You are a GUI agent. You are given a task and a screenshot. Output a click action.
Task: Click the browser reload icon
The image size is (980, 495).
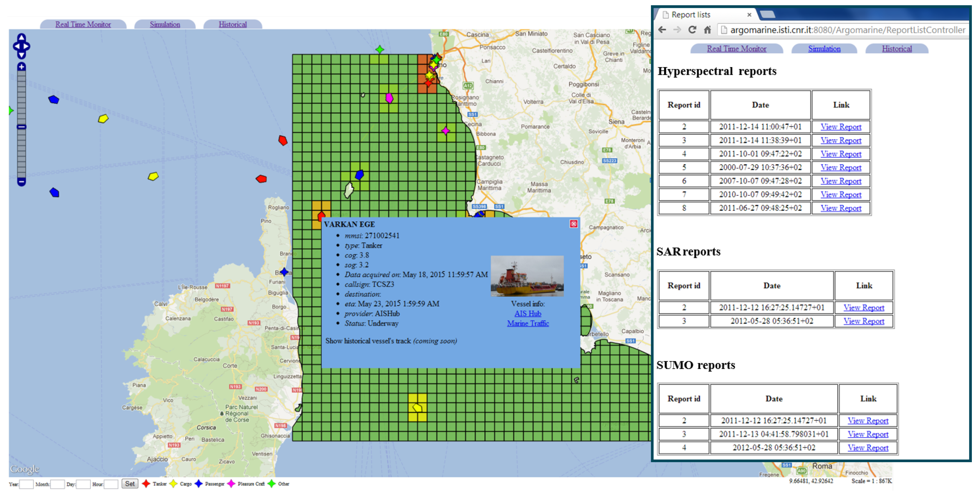(692, 30)
